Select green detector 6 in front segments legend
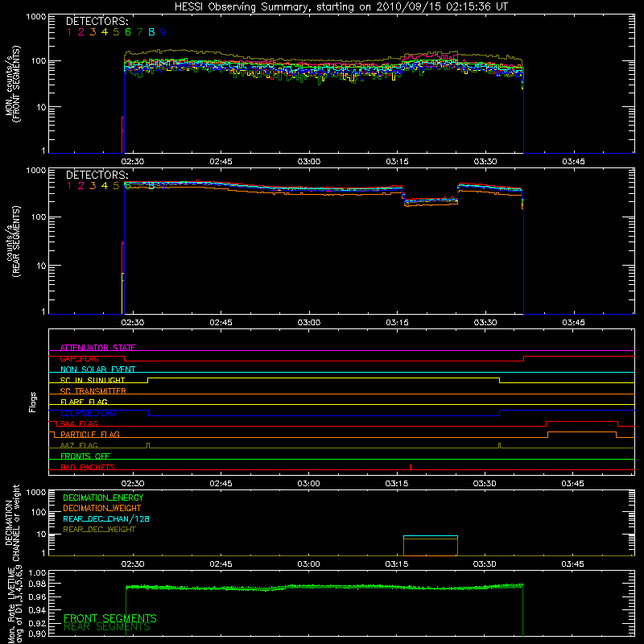The width and height of the screenshot is (644, 644). 128,32
